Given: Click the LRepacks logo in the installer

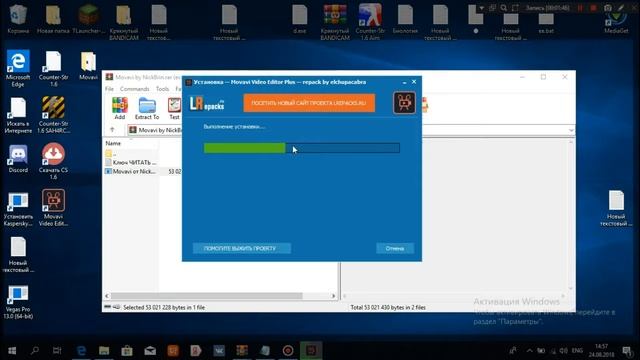Looking at the screenshot, I should point(207,104).
